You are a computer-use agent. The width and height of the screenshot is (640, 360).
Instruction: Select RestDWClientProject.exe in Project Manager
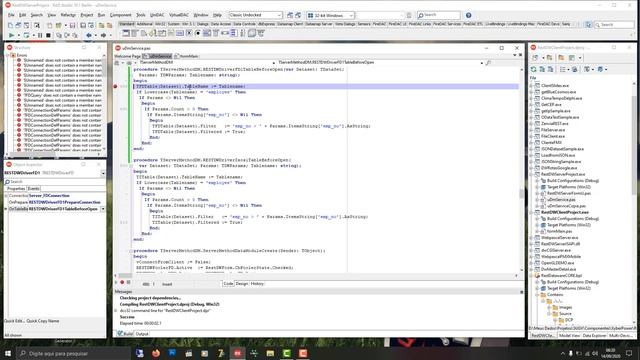564,212
